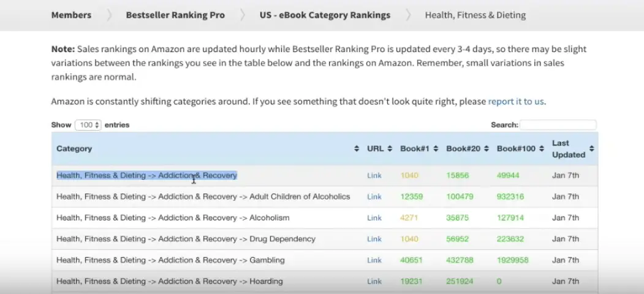Image resolution: width=644 pixels, height=294 pixels.
Task: Sort by Book#20 column arrows
Action: 487,149
